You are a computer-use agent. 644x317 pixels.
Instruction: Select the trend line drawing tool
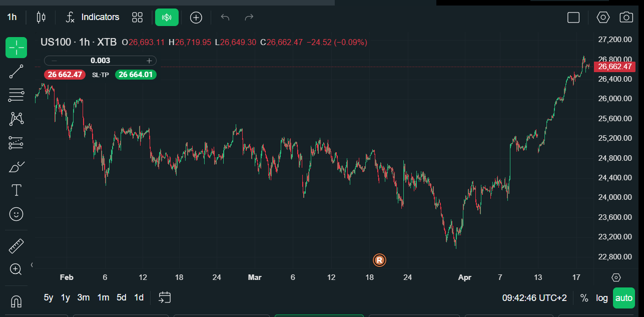pos(16,72)
